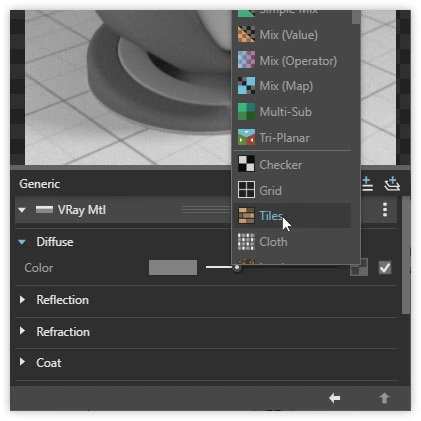
Task: Open the Diffuse Color gray swatch
Action: click(x=173, y=268)
